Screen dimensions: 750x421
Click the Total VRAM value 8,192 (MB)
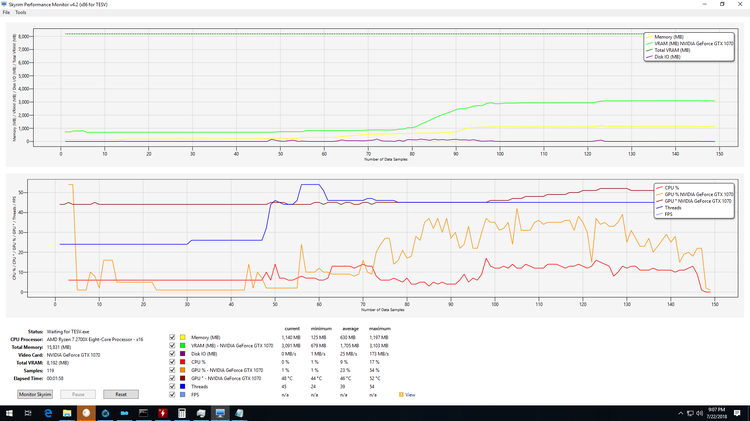pos(57,363)
